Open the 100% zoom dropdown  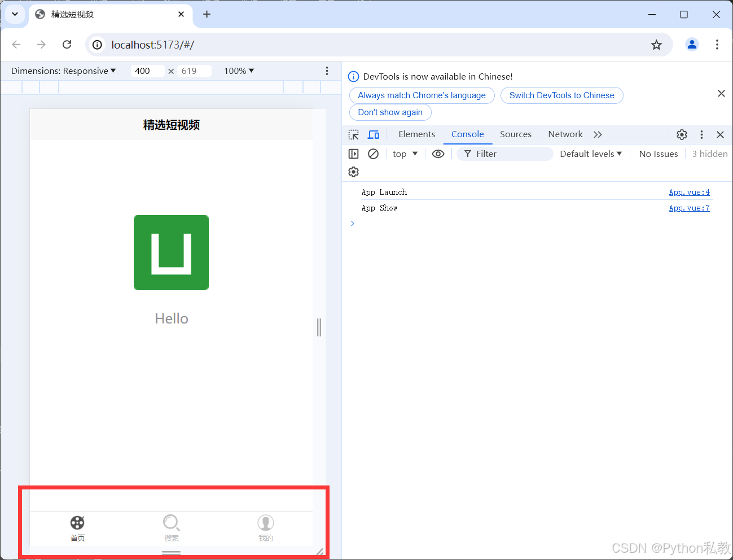coord(239,71)
